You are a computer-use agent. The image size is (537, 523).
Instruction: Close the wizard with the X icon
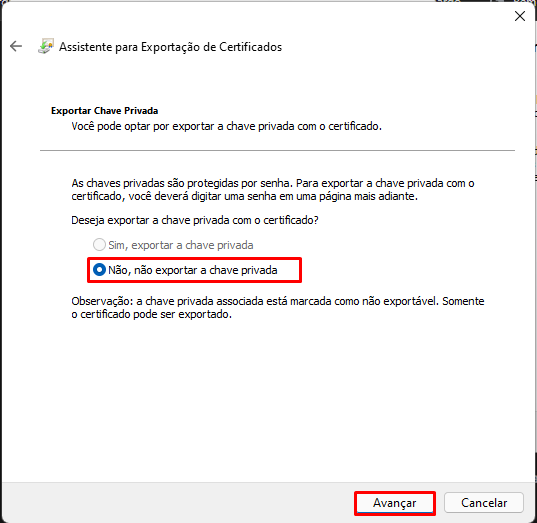[x=520, y=16]
